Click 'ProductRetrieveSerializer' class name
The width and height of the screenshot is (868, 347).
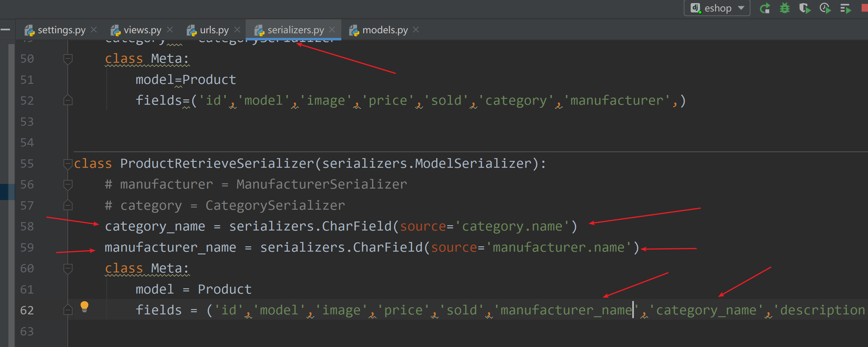(217, 163)
